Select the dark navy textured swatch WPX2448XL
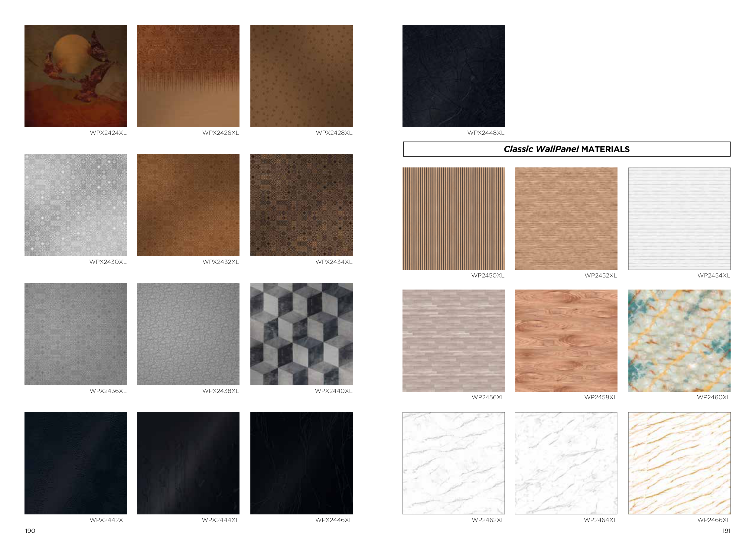The image size is (756, 554). (x=453, y=76)
